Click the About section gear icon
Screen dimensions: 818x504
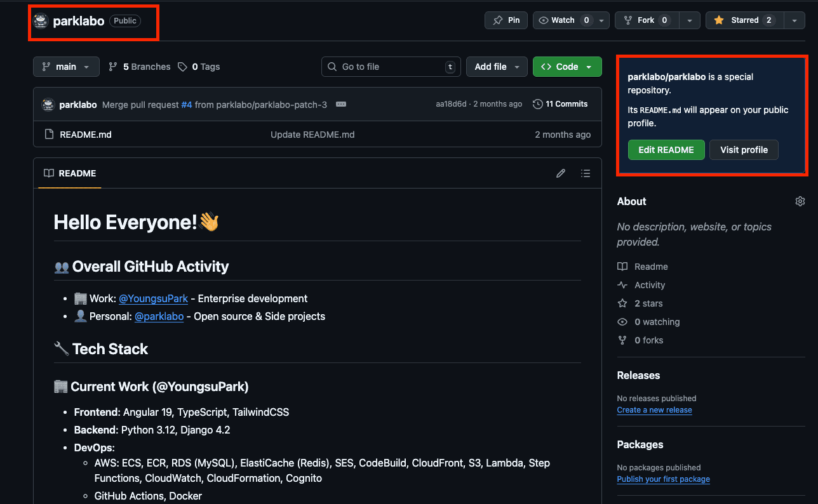tap(800, 201)
